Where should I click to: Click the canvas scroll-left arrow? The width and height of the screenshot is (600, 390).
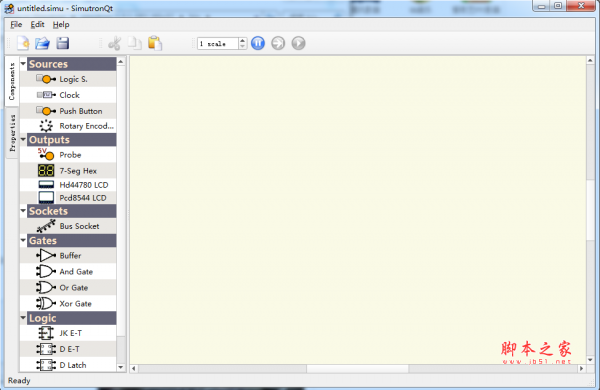click(134, 369)
